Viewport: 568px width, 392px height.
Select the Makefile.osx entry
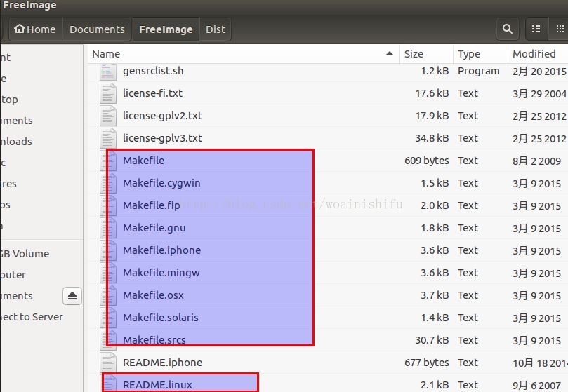pos(153,295)
